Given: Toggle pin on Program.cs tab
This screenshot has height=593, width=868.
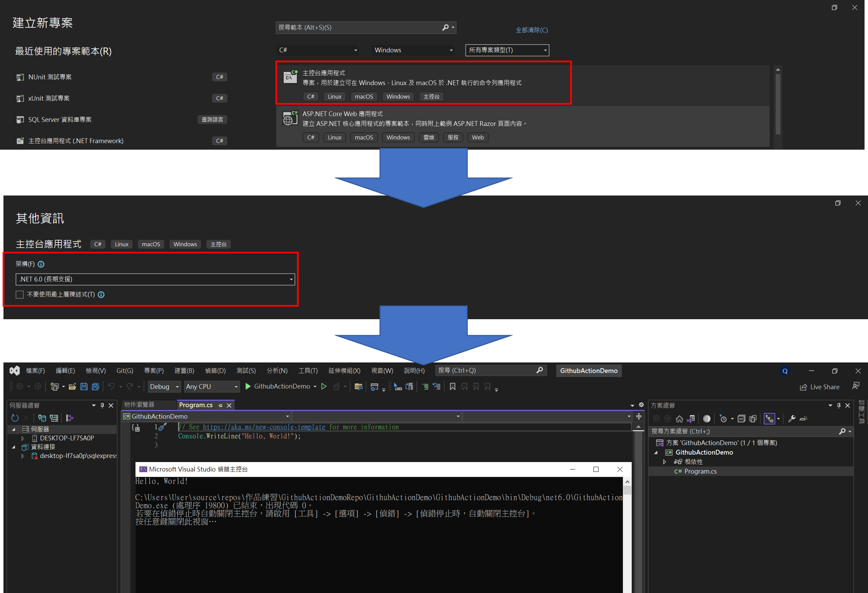Looking at the screenshot, I should point(220,405).
